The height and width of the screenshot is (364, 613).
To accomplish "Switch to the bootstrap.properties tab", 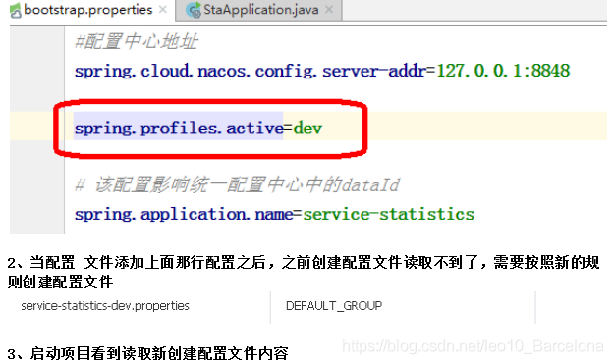I will [x=88, y=10].
